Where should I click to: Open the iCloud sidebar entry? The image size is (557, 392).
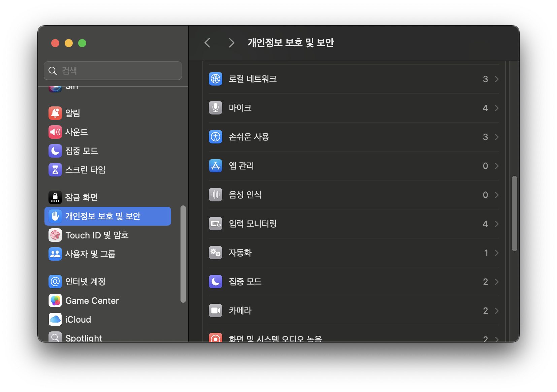tap(108, 319)
